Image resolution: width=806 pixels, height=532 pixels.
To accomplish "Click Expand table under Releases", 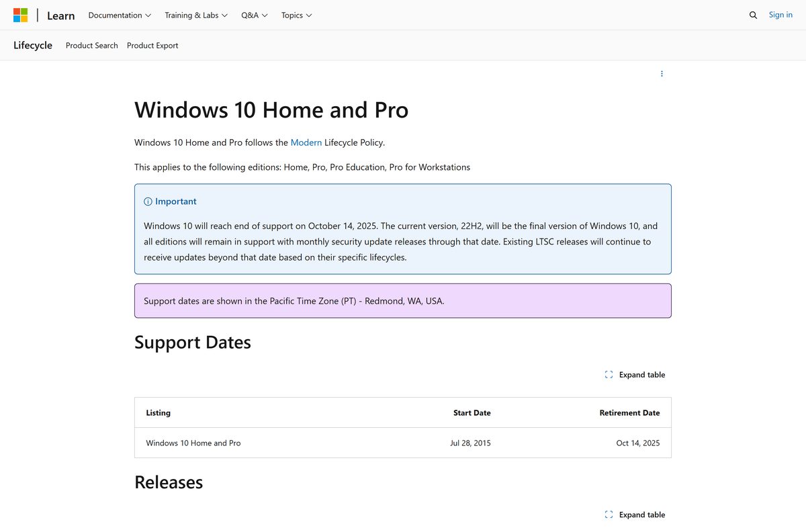I will pyautogui.click(x=635, y=515).
